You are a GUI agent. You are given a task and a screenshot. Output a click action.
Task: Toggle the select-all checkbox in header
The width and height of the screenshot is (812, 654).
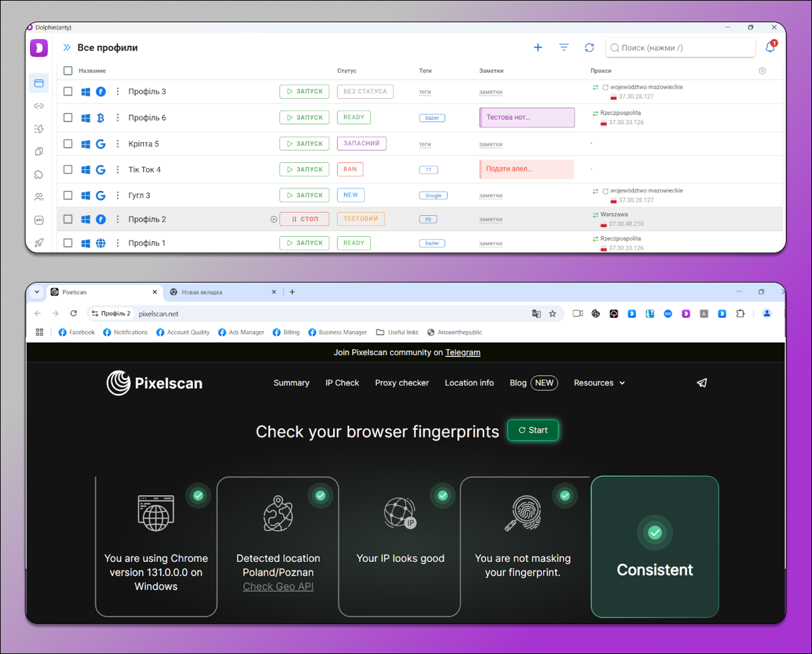click(68, 71)
